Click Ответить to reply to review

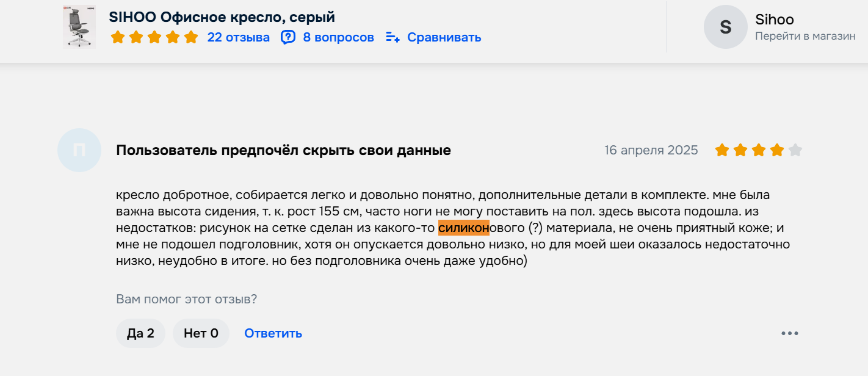273,333
